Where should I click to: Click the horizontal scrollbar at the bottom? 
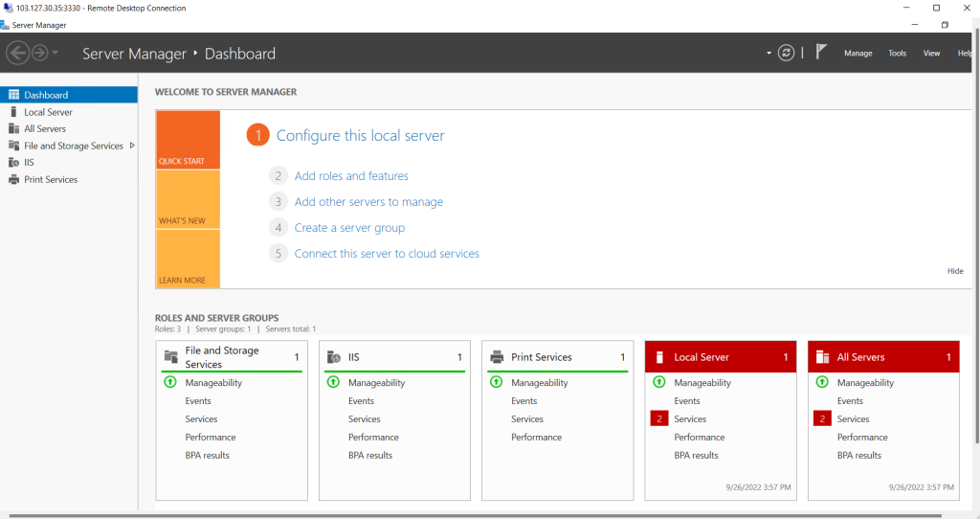[475, 516]
